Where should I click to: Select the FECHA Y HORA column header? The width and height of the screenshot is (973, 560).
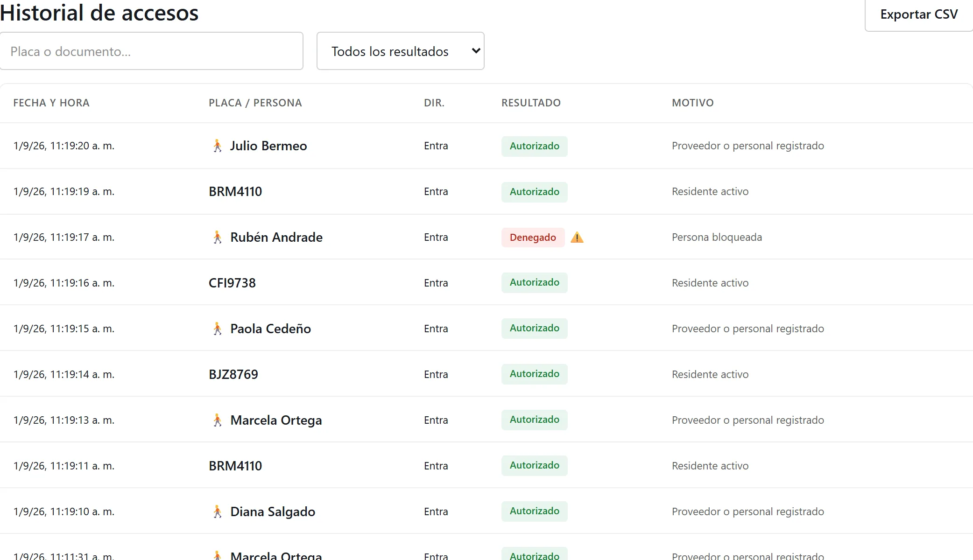(51, 103)
